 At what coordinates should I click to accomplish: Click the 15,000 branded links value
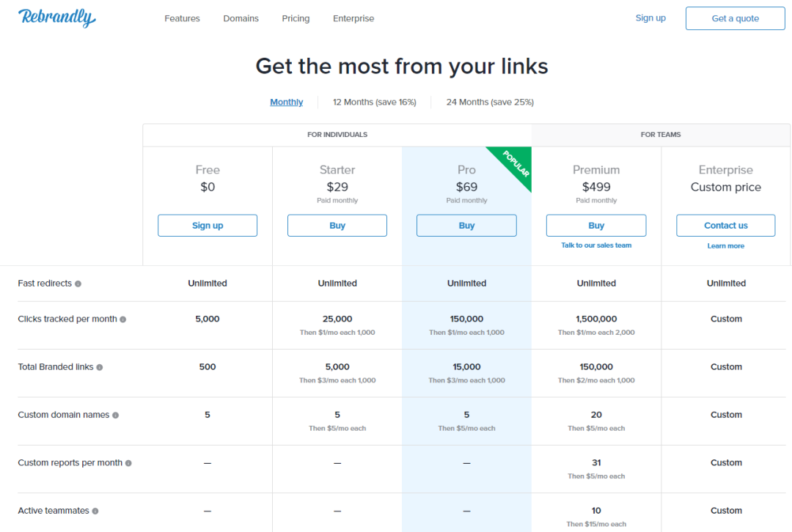466,367
